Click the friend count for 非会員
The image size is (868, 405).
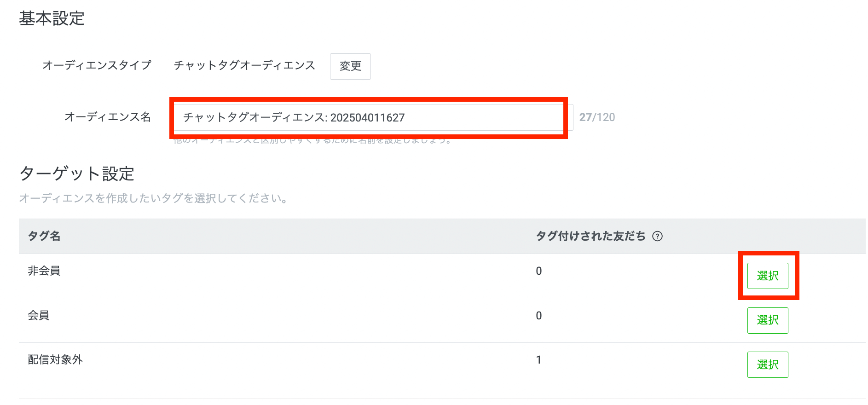tap(539, 271)
